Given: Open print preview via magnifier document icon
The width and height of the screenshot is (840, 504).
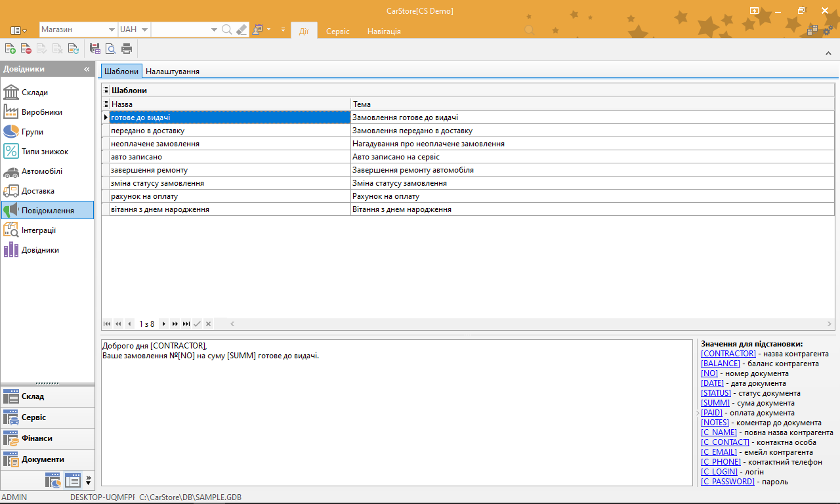Looking at the screenshot, I should [110, 48].
